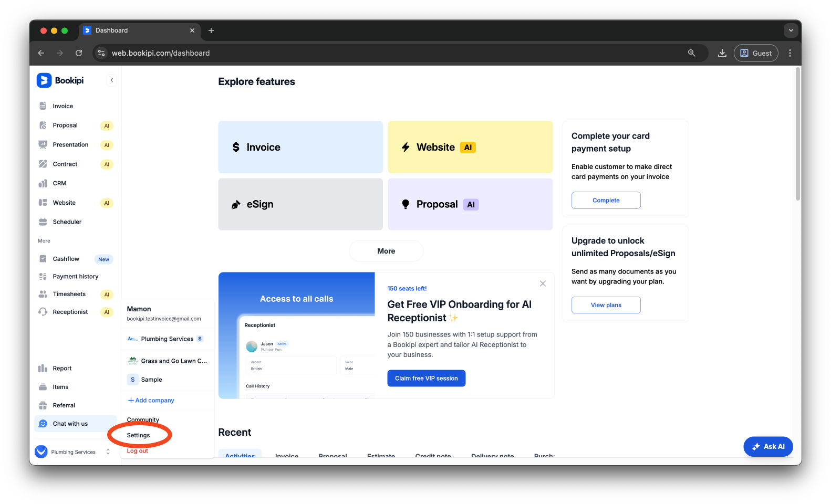Click Log out
831x504 pixels.
point(138,451)
